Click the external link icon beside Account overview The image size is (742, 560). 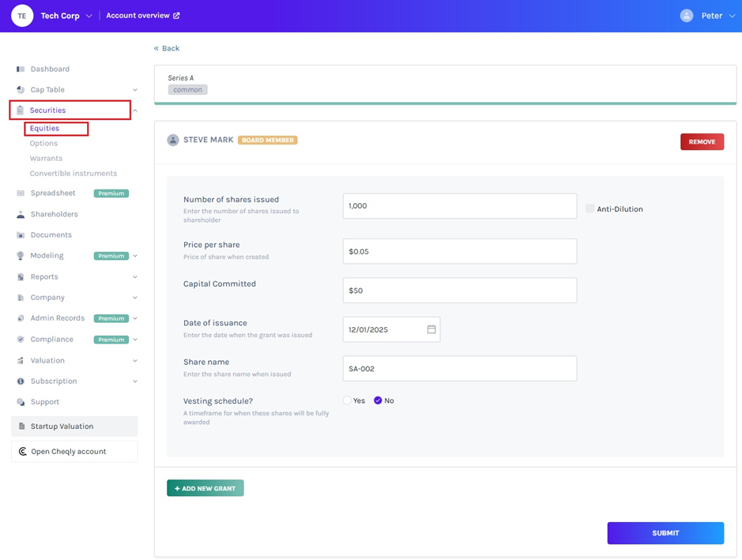tap(176, 16)
